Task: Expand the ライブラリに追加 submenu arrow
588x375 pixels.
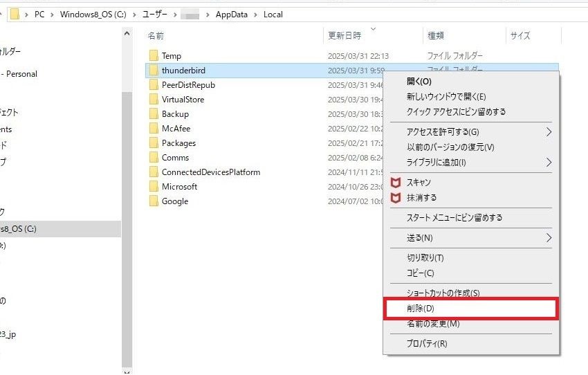Action: (549, 163)
